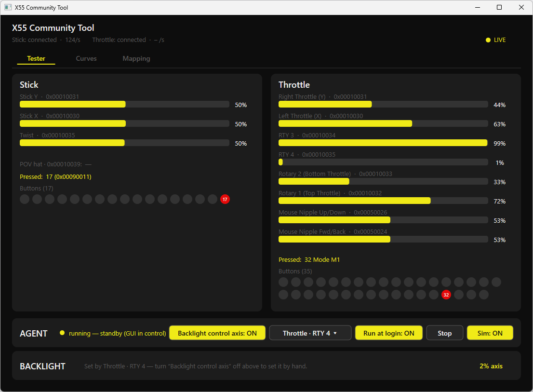Switch to the Tester tab
The width and height of the screenshot is (533, 392).
pyautogui.click(x=36, y=58)
